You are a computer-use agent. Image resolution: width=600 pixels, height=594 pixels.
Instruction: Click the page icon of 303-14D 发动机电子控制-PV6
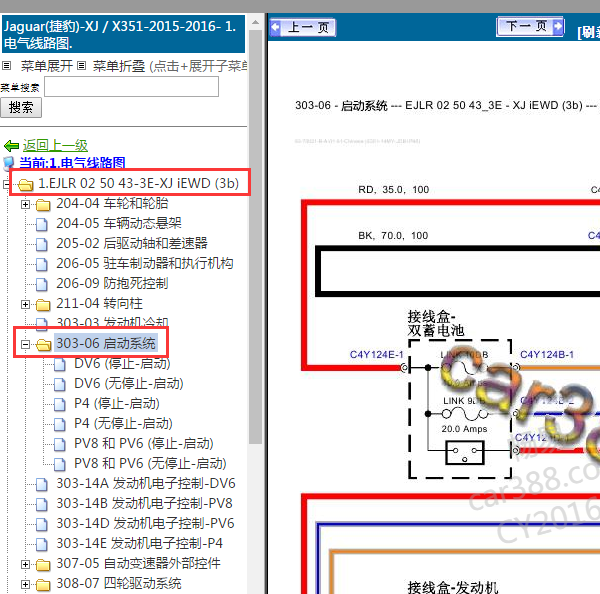[42, 524]
